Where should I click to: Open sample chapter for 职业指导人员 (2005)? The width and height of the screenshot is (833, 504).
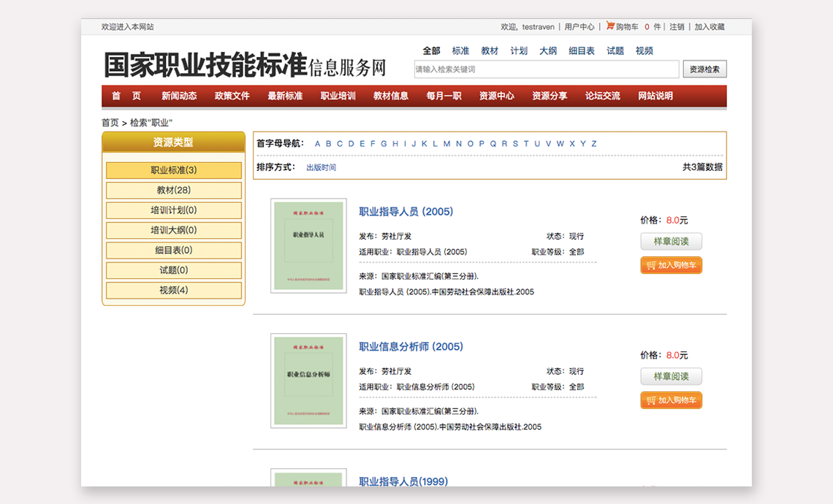click(x=671, y=241)
